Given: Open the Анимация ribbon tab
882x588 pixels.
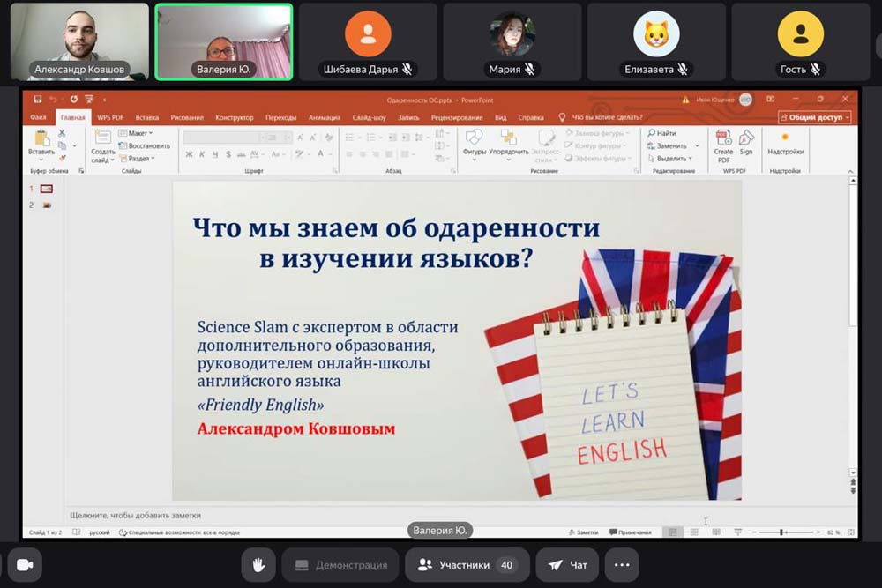Looking at the screenshot, I should [325, 117].
